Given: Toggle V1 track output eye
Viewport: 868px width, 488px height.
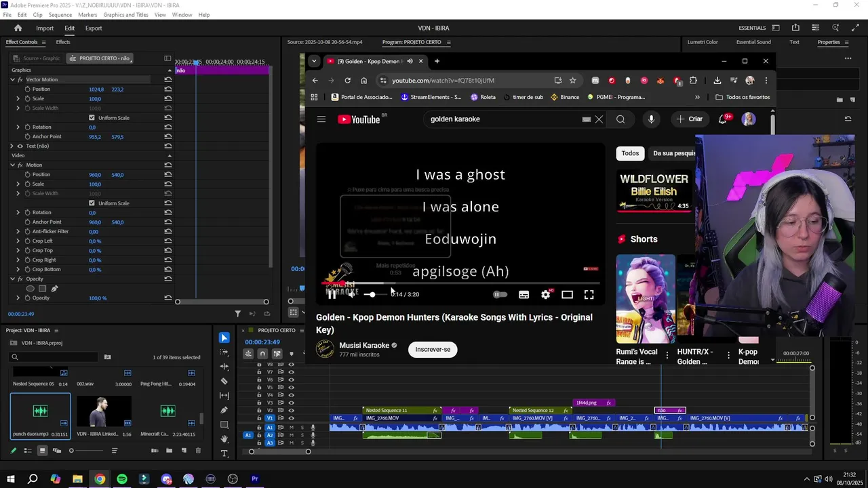Looking at the screenshot, I should [292, 418].
